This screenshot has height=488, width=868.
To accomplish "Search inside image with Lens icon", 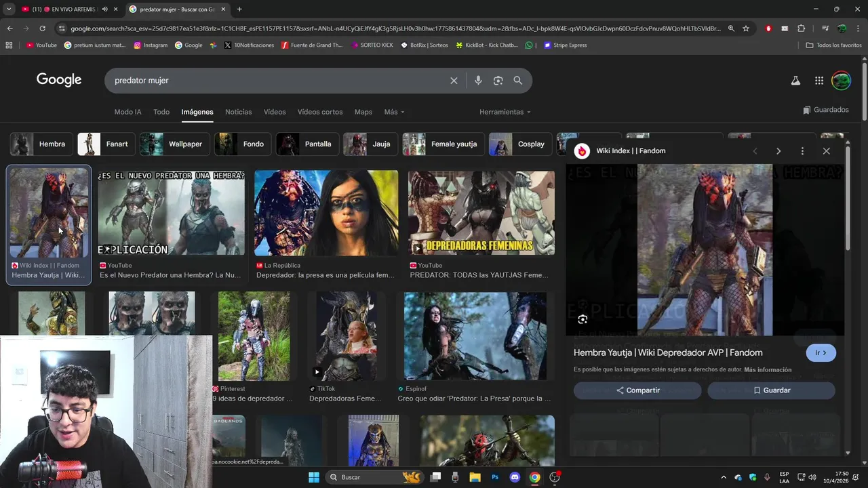I will pyautogui.click(x=583, y=319).
